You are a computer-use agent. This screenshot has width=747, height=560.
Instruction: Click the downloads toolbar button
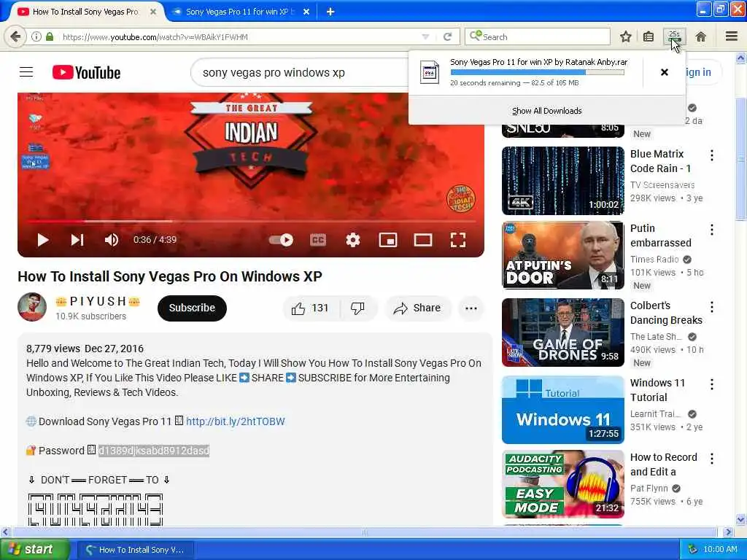click(675, 36)
